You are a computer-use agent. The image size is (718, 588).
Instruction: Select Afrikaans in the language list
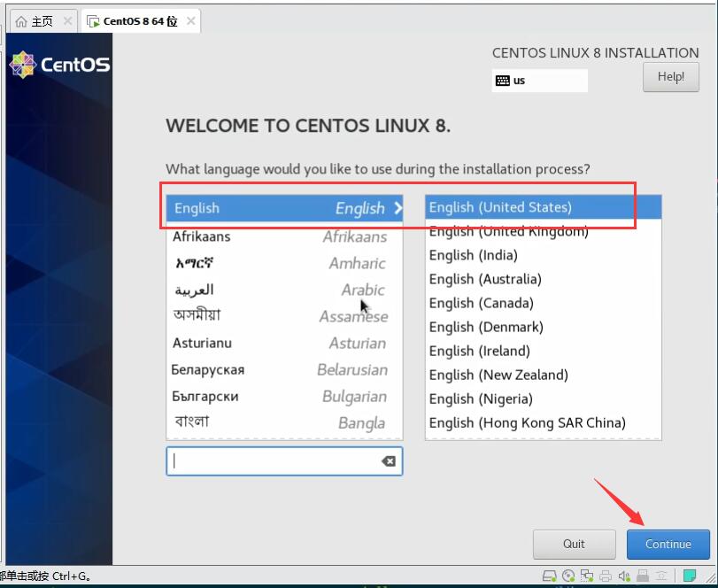click(x=284, y=236)
